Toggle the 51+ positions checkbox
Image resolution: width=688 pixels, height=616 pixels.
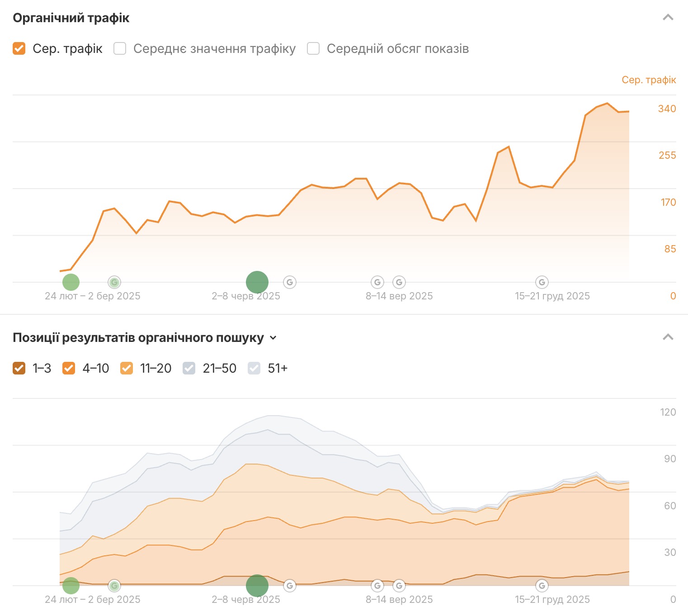tap(254, 368)
